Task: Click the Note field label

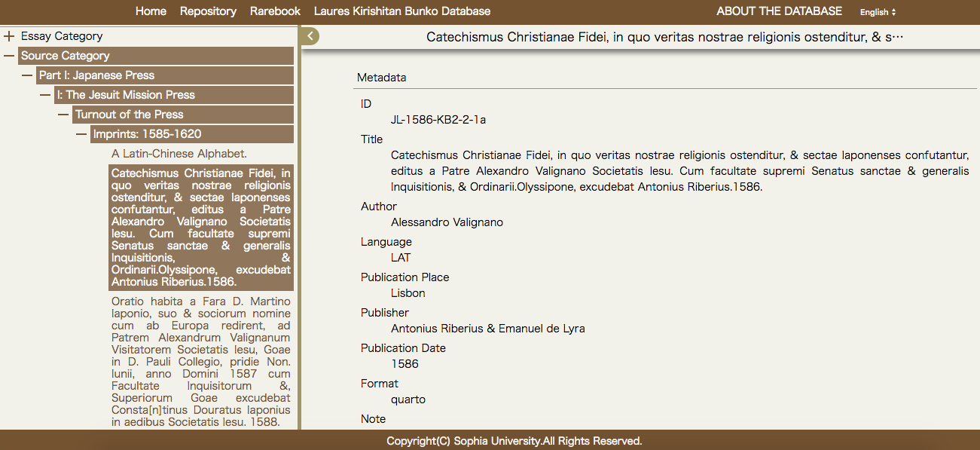Action: pos(373,419)
